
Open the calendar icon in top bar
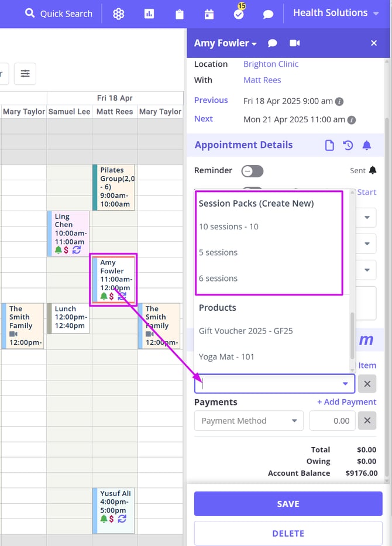209,14
